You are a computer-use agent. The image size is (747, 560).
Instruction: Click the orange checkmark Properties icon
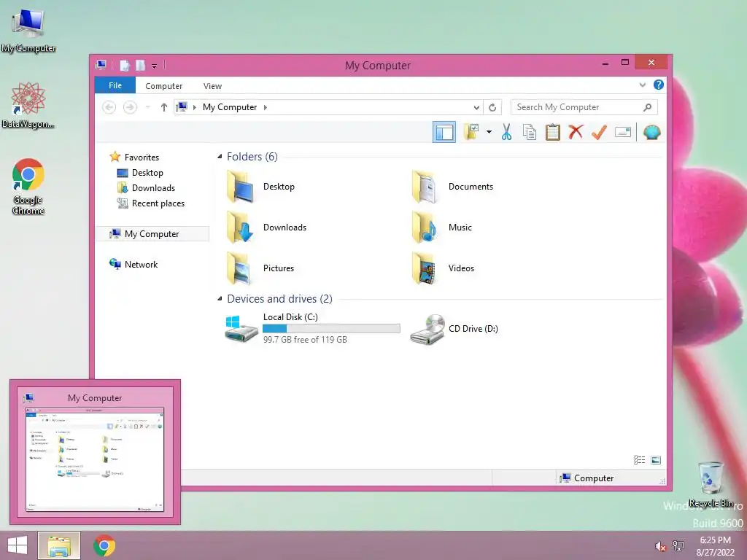click(x=599, y=132)
